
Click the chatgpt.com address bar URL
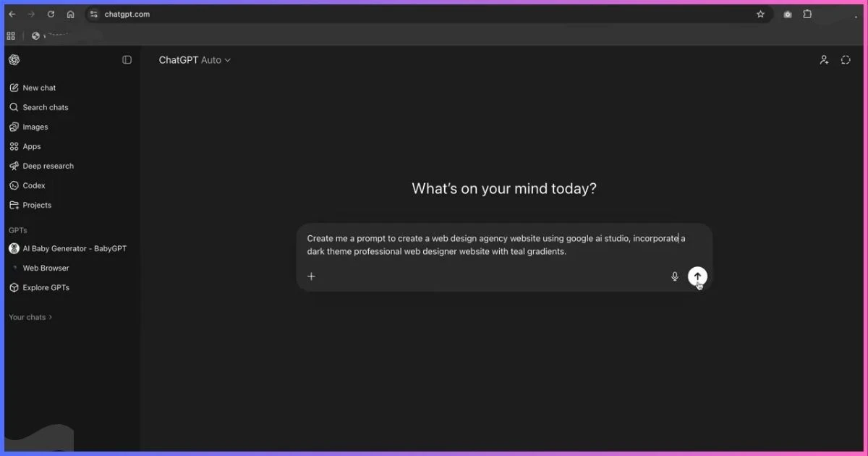pos(127,14)
